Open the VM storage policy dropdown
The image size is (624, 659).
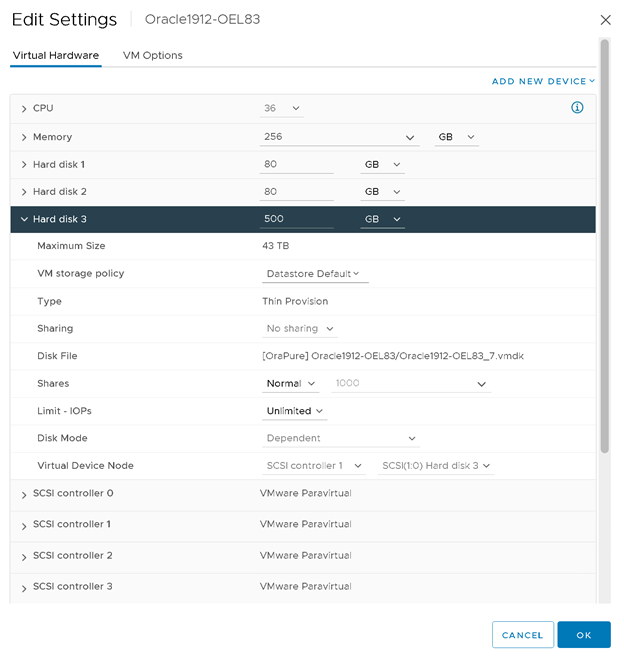314,274
